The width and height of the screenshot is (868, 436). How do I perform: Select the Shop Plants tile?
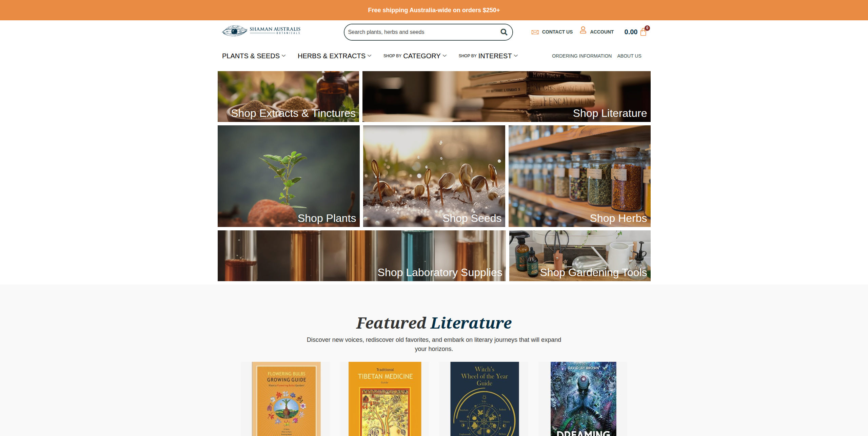pos(289,176)
